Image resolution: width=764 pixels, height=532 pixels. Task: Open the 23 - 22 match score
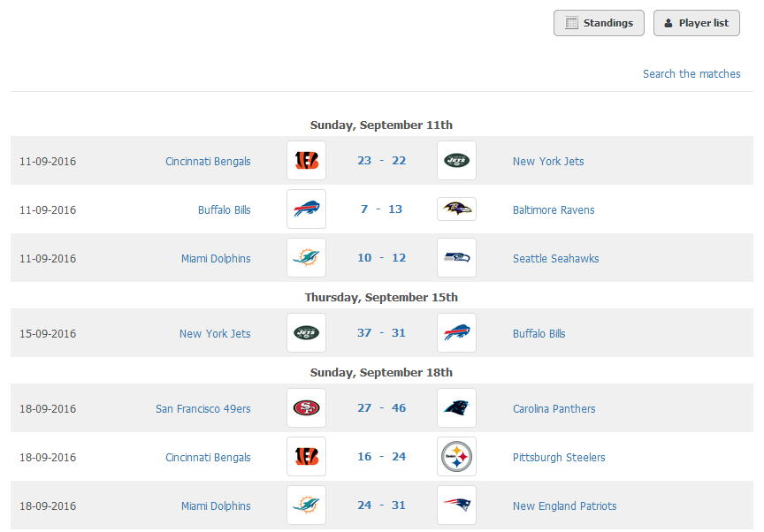click(381, 161)
